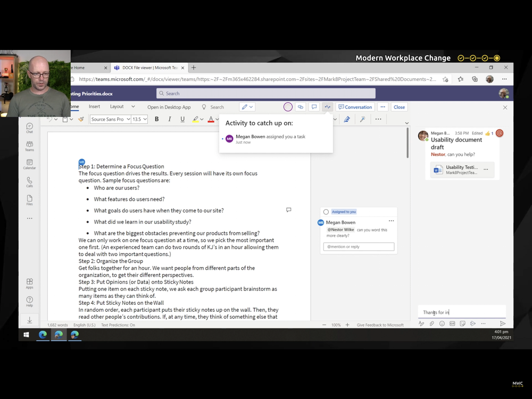Click the @mention or reply field
The width and height of the screenshot is (532, 399).
(358, 246)
